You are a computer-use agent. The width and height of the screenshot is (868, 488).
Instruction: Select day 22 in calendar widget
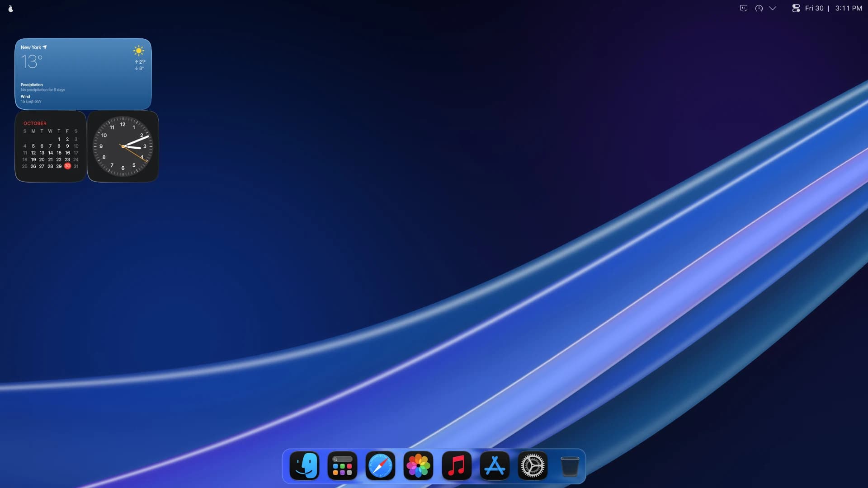[59, 160]
